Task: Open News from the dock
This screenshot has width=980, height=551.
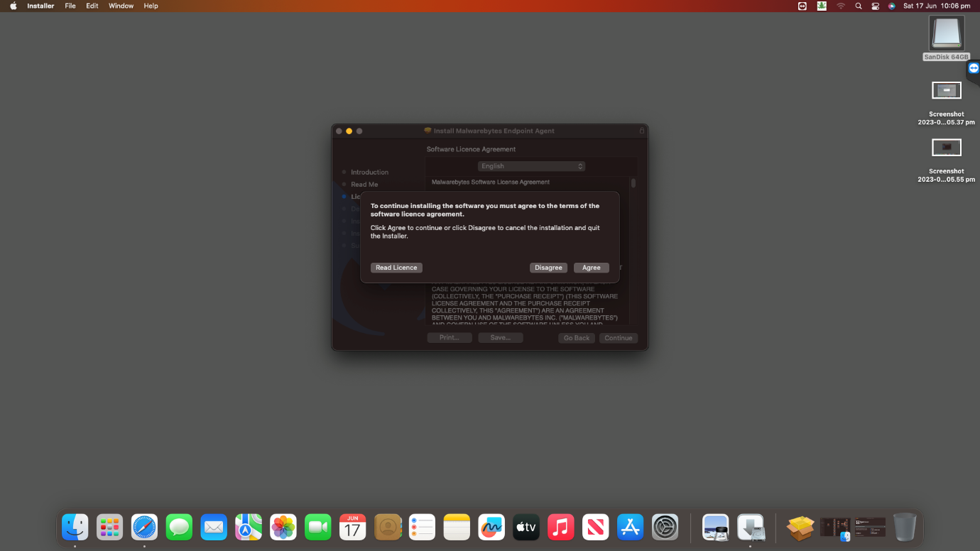Action: (596, 527)
